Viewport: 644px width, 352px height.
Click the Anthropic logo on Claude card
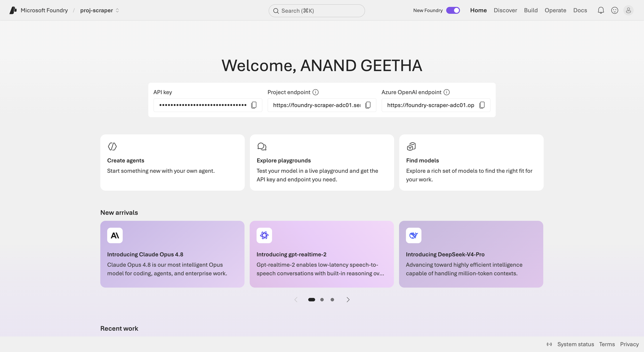(115, 235)
